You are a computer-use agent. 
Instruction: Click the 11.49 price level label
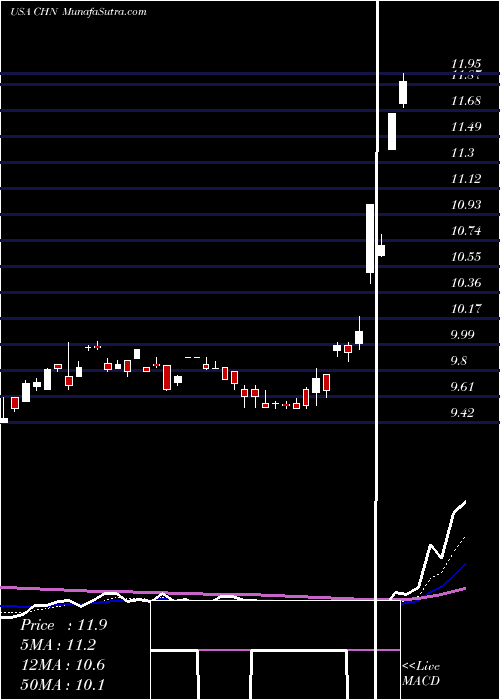click(467, 127)
